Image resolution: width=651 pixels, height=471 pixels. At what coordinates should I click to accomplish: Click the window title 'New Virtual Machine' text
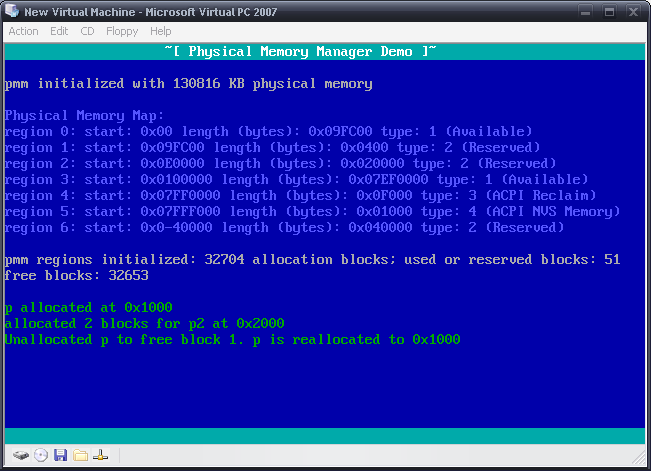click(x=80, y=12)
